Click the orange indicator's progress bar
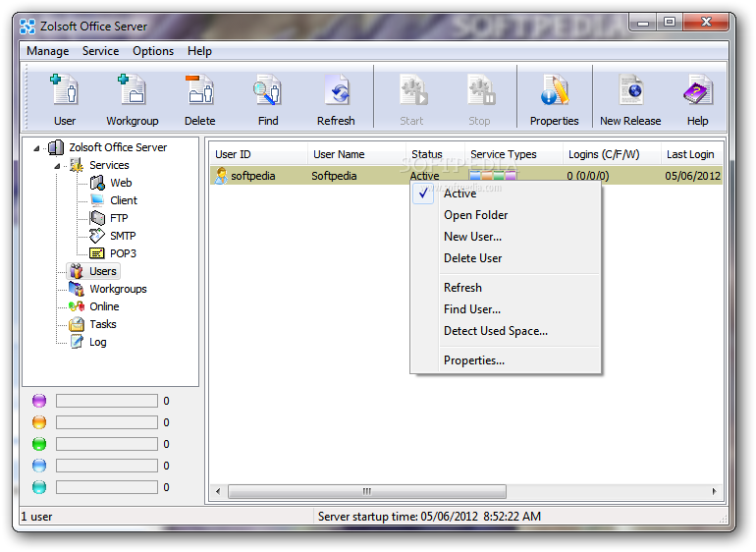 tap(107, 422)
